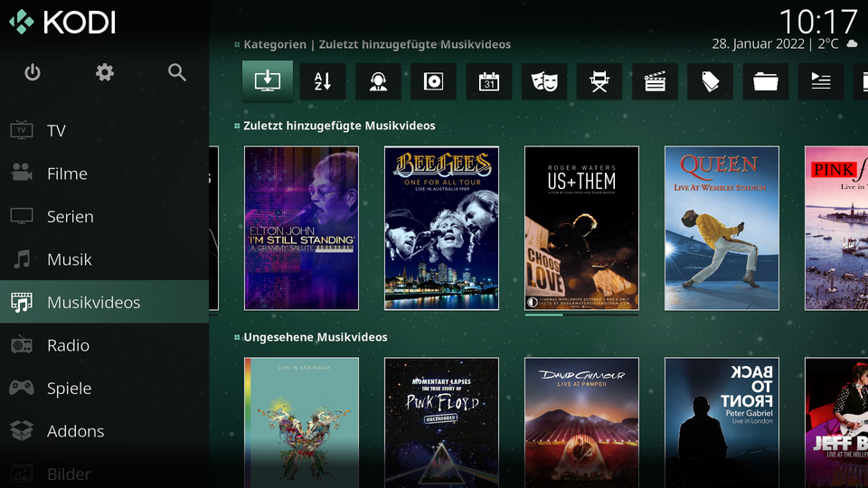868x488 pixels.
Task: Open Peter Gabriel Back to Front poster
Action: (x=722, y=423)
